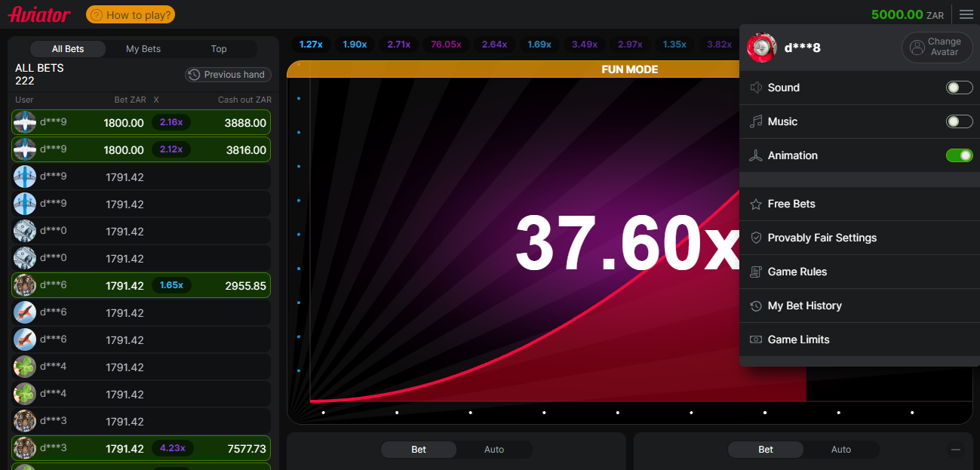Click the Game Rules document icon
This screenshot has height=470, width=980.
click(755, 272)
